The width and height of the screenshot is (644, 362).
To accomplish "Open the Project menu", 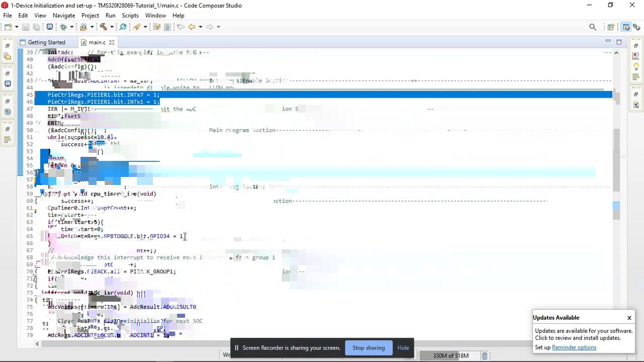I will pos(90,16).
